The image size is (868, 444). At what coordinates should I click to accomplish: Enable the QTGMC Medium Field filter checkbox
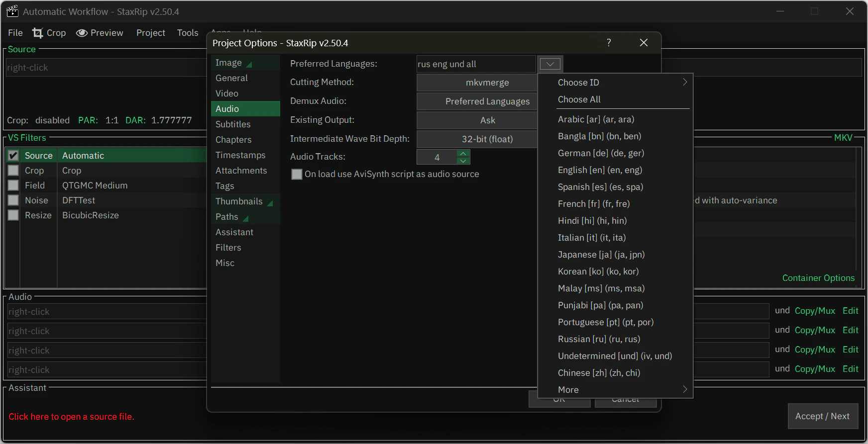(13, 185)
